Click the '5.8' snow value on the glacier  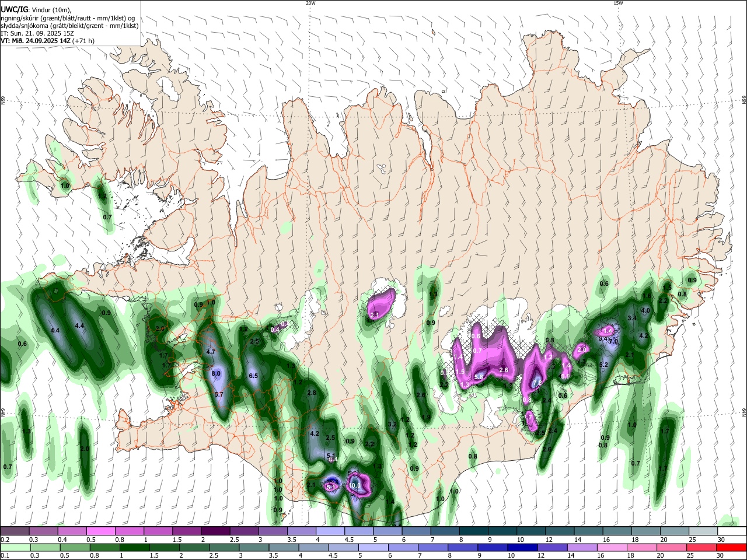479,377
